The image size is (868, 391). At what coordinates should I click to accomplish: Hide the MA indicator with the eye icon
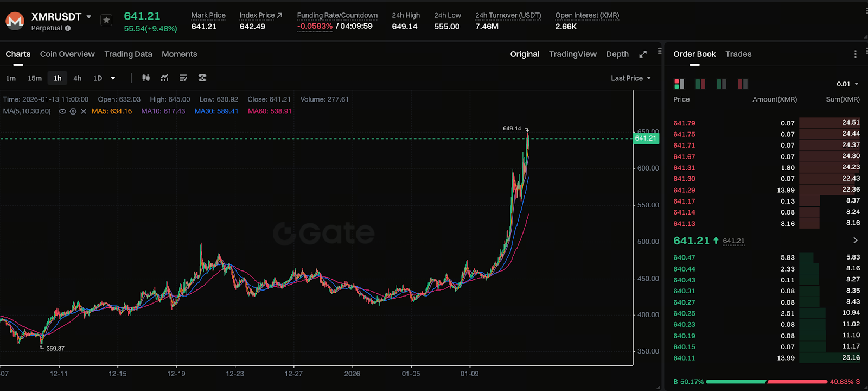[x=62, y=111]
